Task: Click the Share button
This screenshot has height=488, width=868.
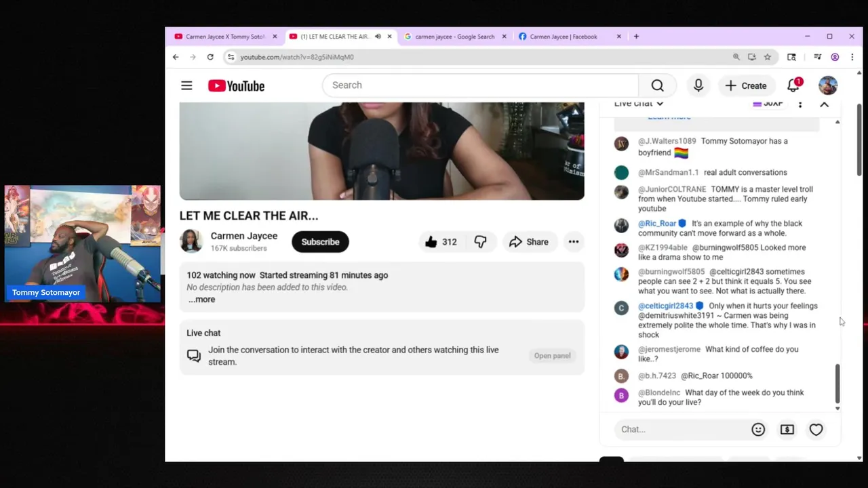Action: pyautogui.click(x=528, y=242)
